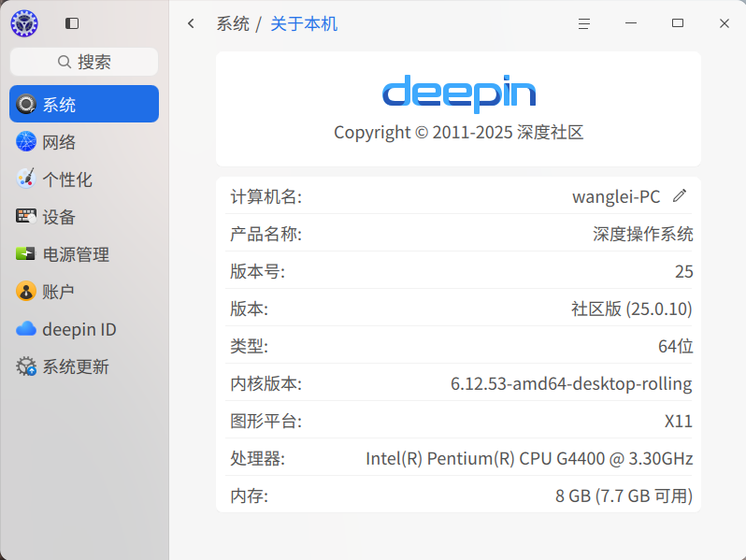
Task: Open the 网络 settings section
Action: [84, 142]
